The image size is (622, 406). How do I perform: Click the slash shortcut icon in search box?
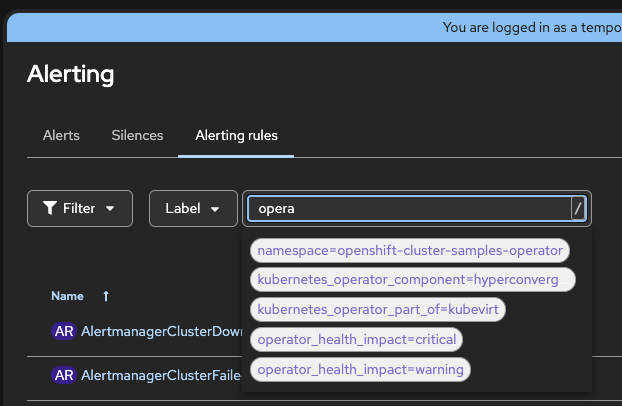pos(578,208)
